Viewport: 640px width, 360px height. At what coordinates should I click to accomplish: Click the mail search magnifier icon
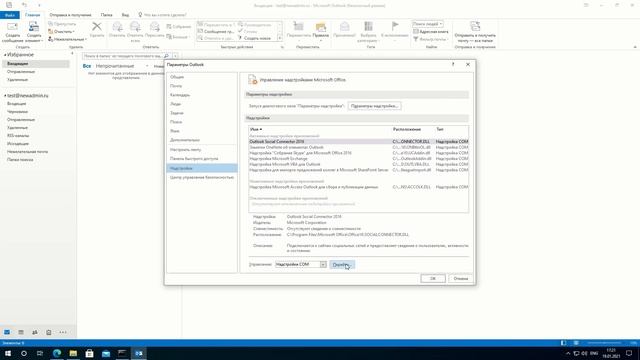166,56
